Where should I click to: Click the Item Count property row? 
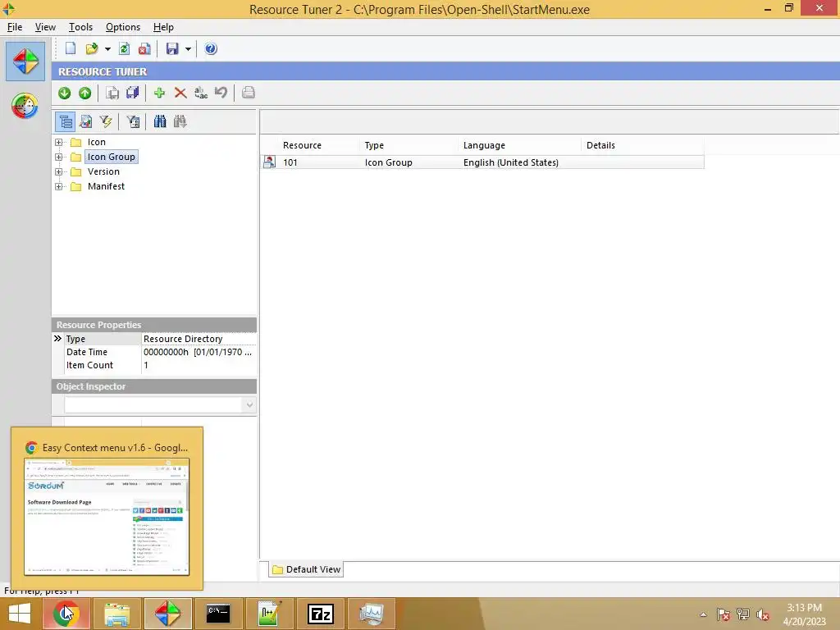click(154, 365)
